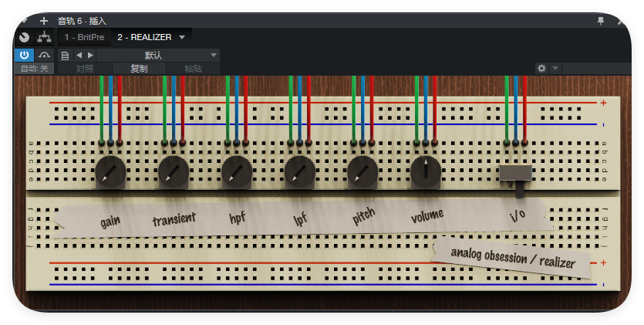Click the volume tape label
The height and width of the screenshot is (325, 644).
pos(427,215)
